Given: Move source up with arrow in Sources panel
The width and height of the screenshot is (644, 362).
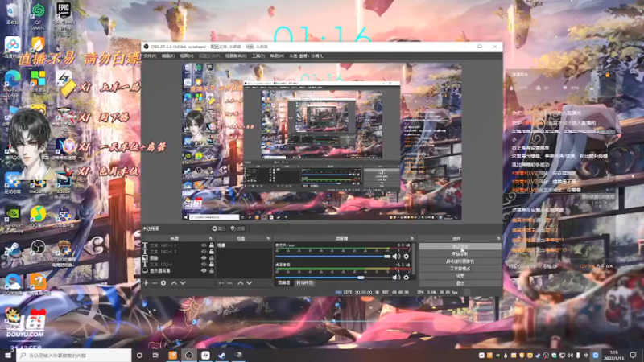Looking at the screenshot, I should 174,283.
